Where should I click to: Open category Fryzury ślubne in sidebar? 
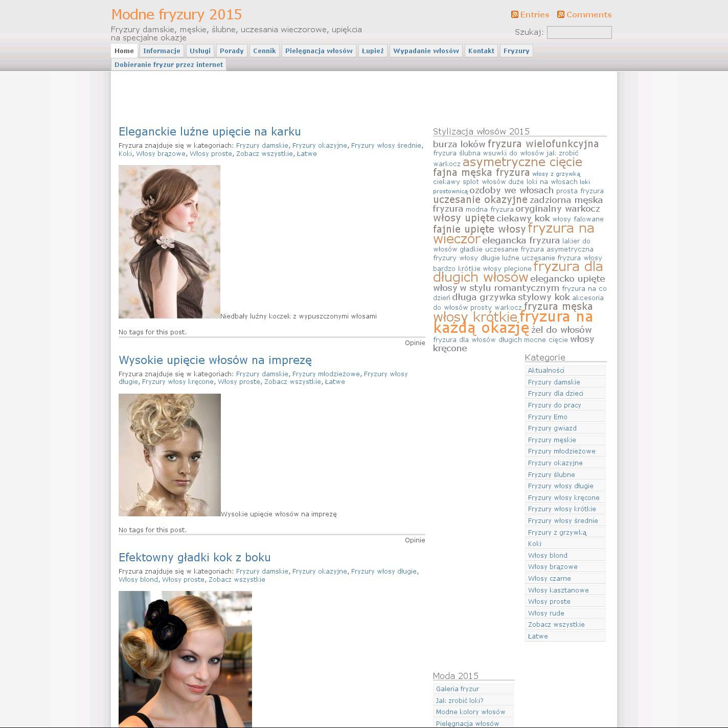click(x=551, y=474)
